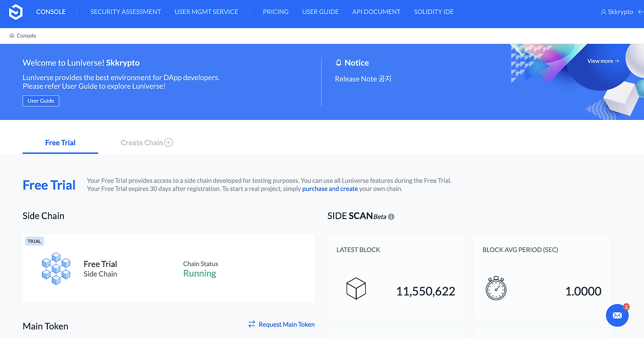The width and height of the screenshot is (644, 338).
Task: Click the Running chain status
Action: (200, 274)
